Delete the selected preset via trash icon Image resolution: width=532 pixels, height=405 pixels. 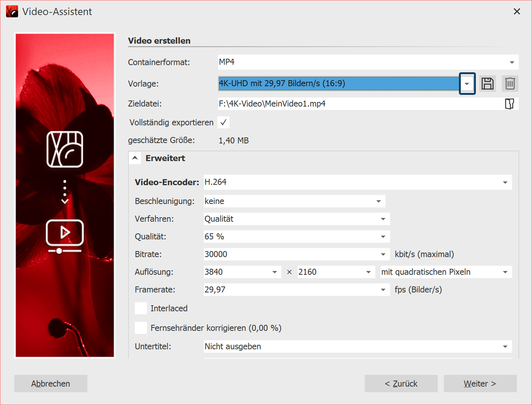(x=510, y=83)
